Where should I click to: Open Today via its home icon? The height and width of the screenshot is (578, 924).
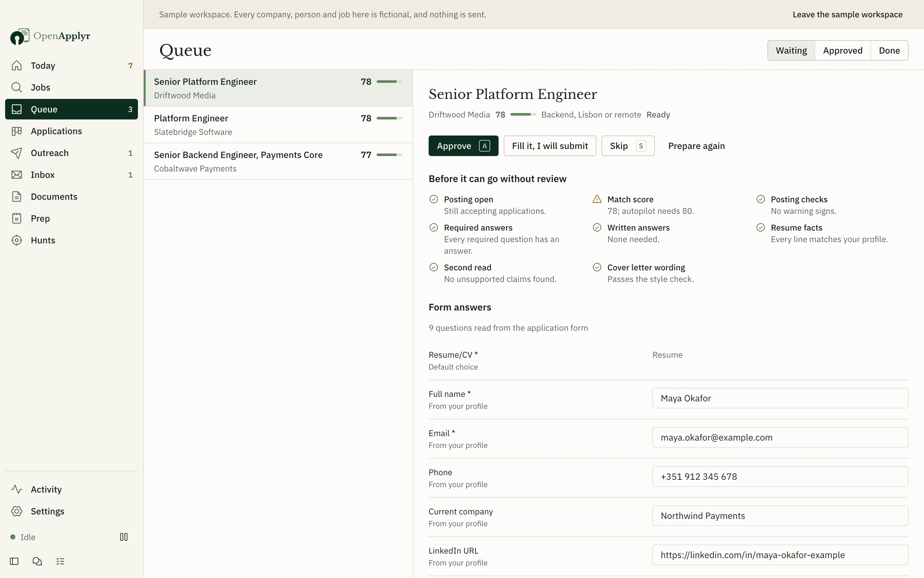[x=16, y=66]
